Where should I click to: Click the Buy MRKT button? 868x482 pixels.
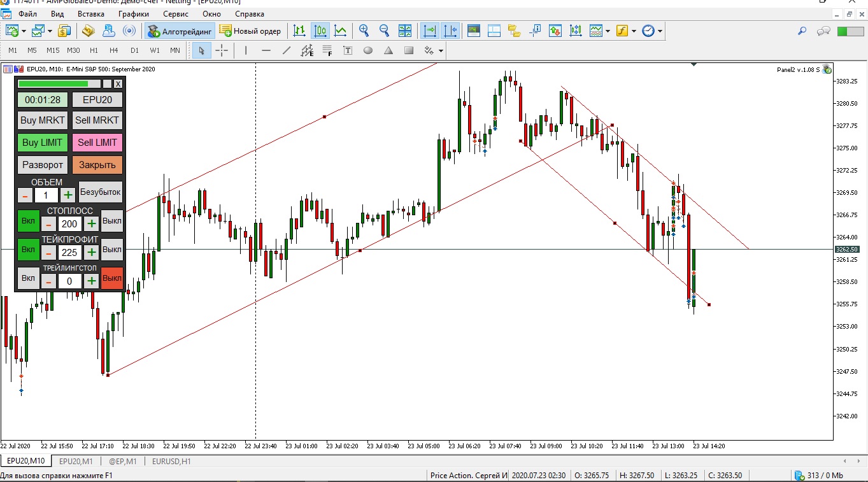pos(43,120)
